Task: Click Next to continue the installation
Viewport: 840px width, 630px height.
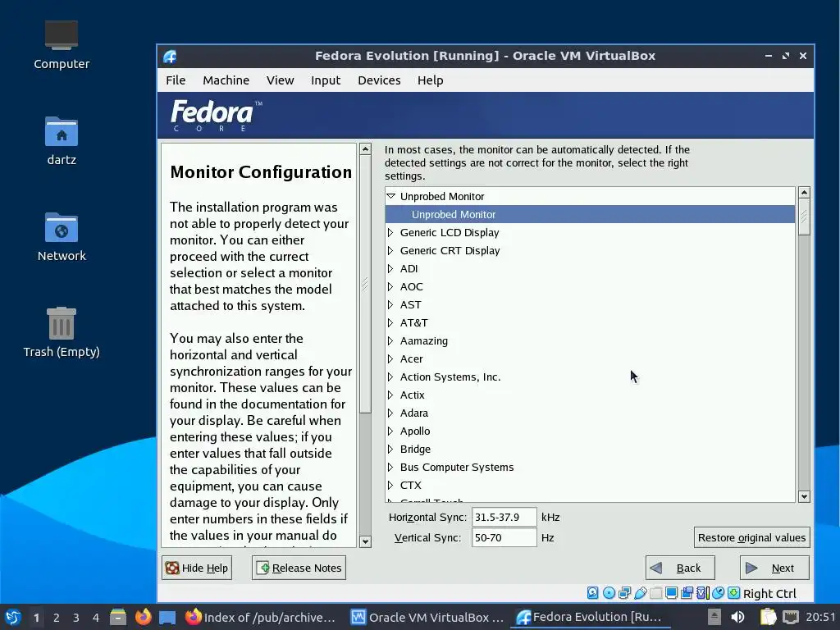Action: [x=774, y=568]
